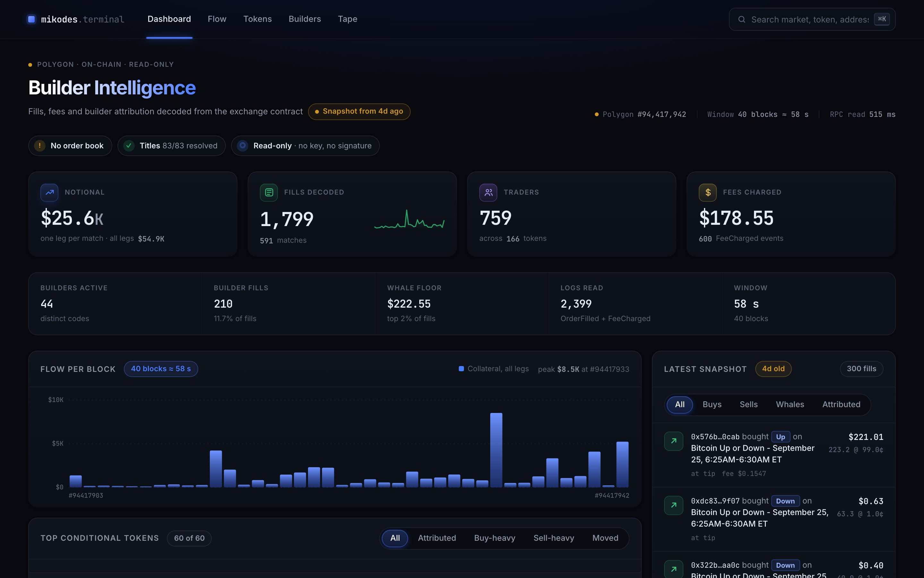The image size is (924, 578).
Task: Filter Latest Snapshot by Buys
Action: (712, 405)
